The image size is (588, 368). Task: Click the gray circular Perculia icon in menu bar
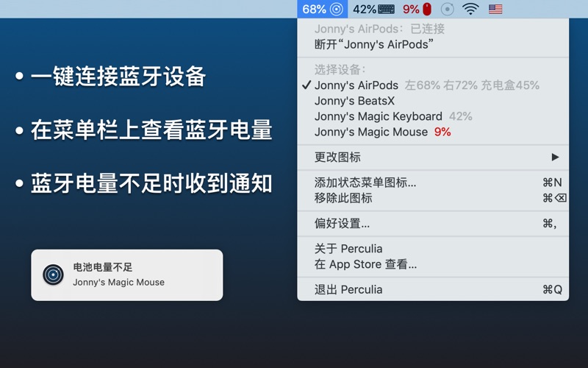(448, 9)
